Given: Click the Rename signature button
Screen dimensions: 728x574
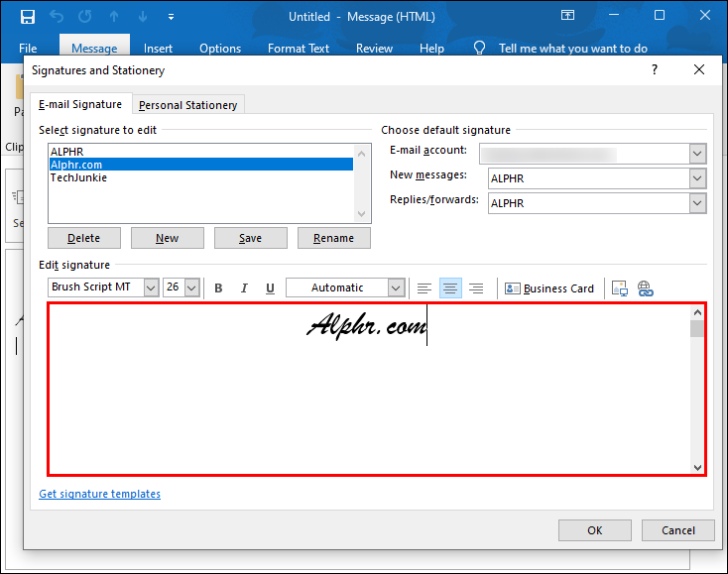Looking at the screenshot, I should tap(334, 238).
